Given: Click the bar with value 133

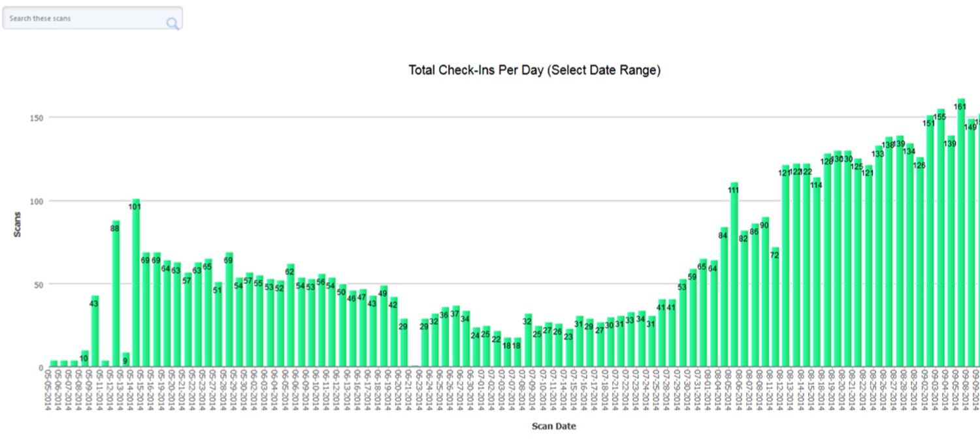Looking at the screenshot, I should (x=879, y=257).
